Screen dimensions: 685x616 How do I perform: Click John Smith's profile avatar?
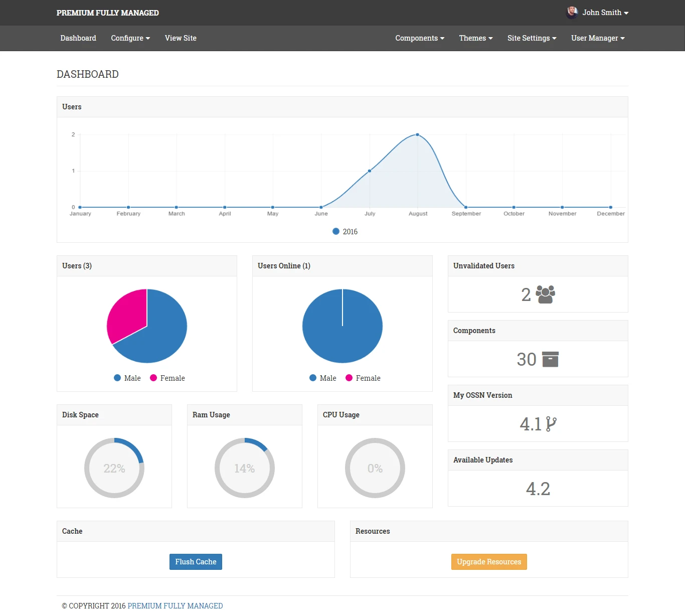pyautogui.click(x=572, y=13)
